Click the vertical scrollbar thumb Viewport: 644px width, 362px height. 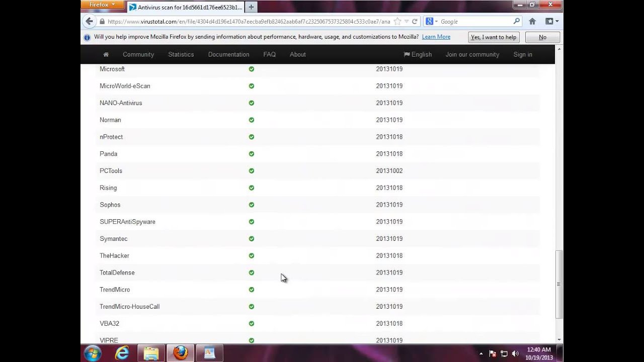(x=559, y=284)
